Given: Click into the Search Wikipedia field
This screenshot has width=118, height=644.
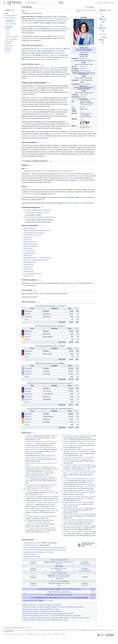Looking at the screenshot, I should point(42,3).
